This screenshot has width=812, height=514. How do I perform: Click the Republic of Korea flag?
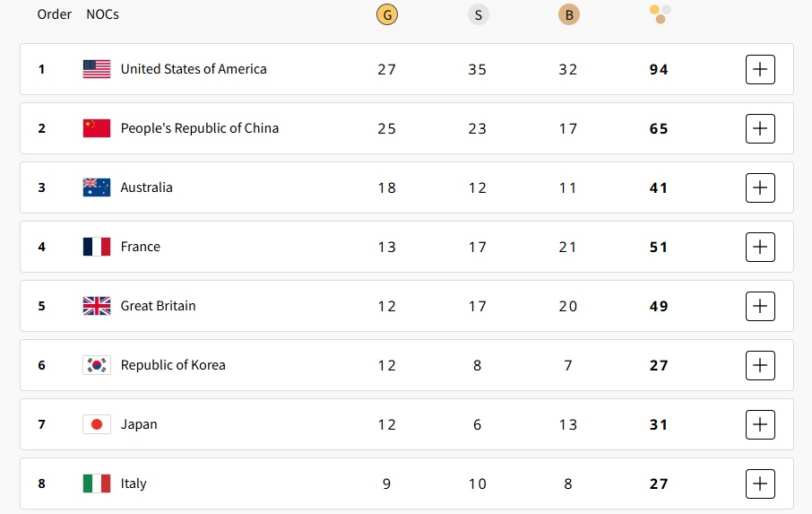pyautogui.click(x=97, y=365)
